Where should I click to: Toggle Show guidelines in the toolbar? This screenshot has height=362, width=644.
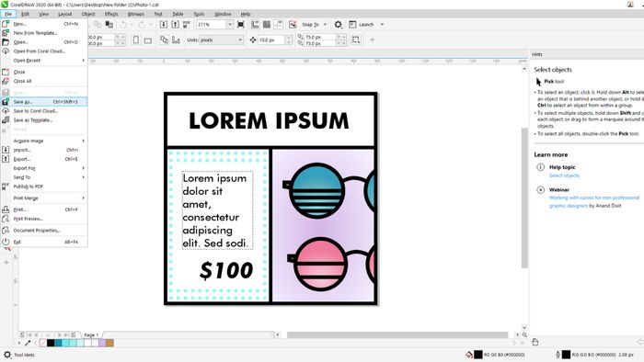pos(278,24)
